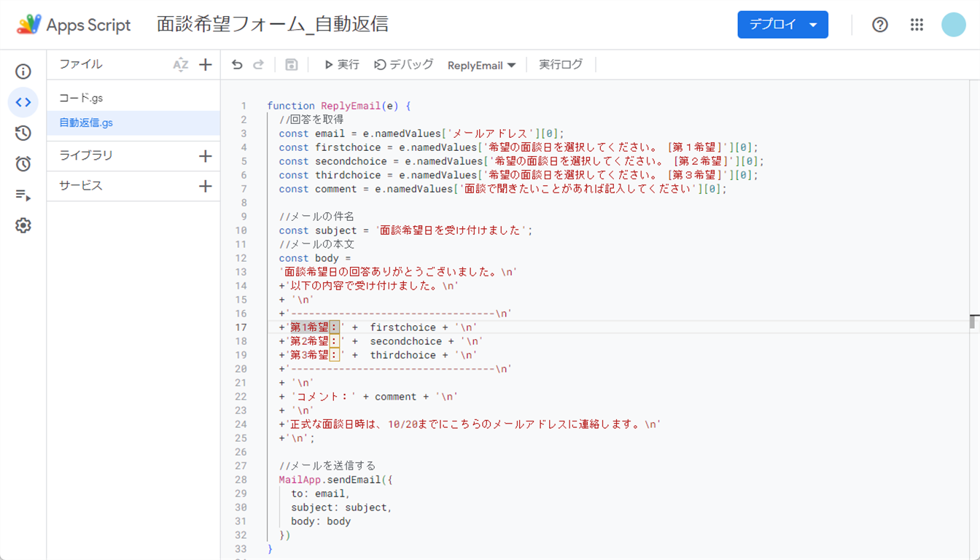Open the Google apps grid icon

click(x=917, y=25)
